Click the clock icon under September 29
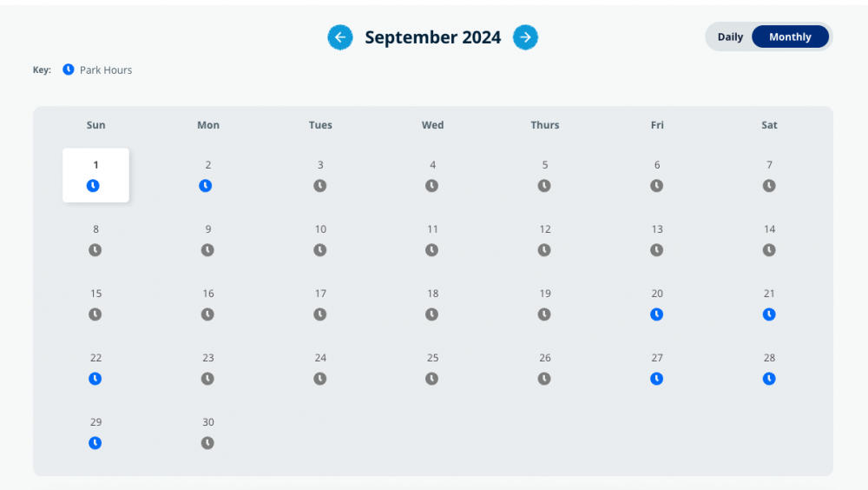The height and width of the screenshot is (490, 868). click(95, 443)
